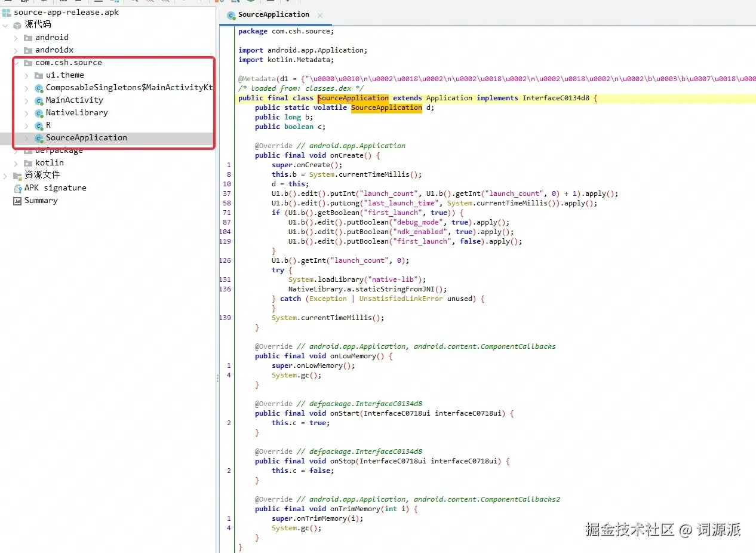This screenshot has width=756, height=553.
Task: Open Summary via its chart icon
Action: [17, 201]
